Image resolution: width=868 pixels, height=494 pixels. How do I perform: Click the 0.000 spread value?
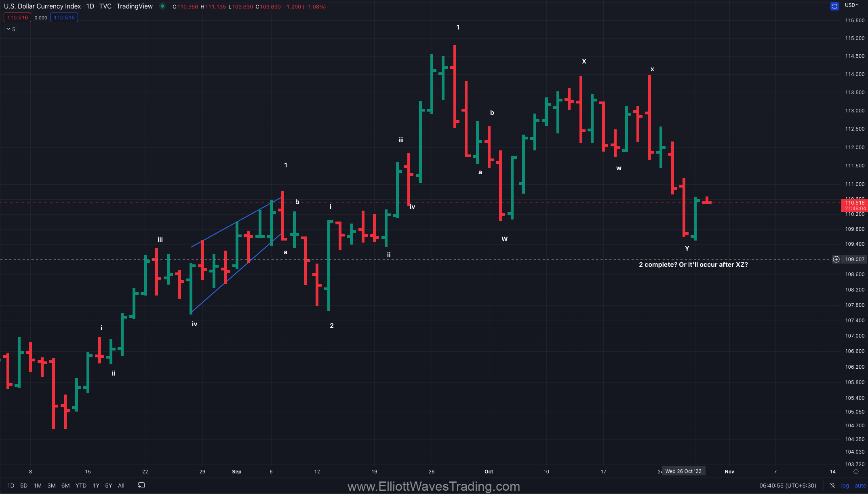point(41,18)
